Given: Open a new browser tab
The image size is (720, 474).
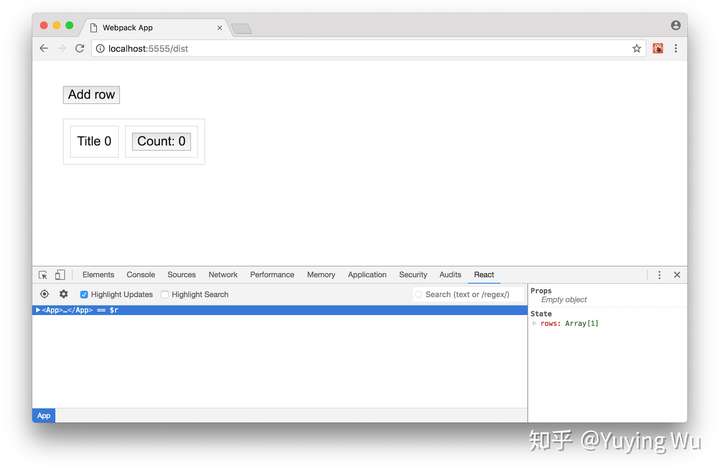Looking at the screenshot, I should coord(241,28).
